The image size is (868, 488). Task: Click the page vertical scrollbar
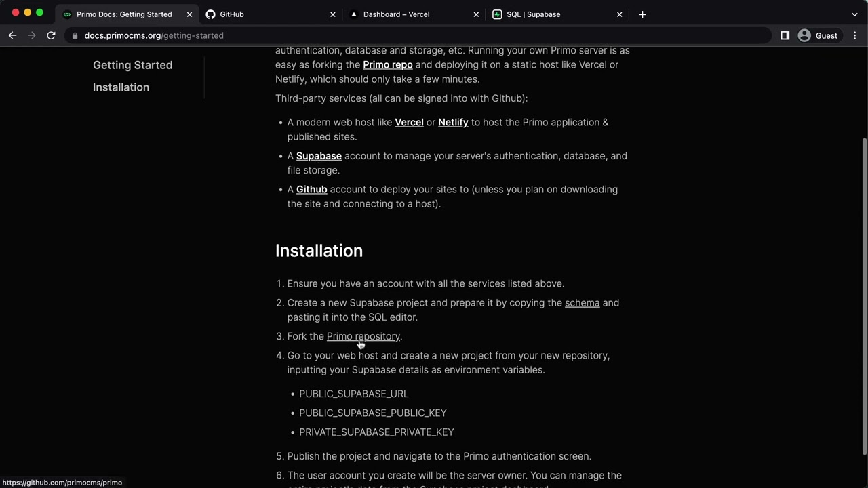coord(864,296)
